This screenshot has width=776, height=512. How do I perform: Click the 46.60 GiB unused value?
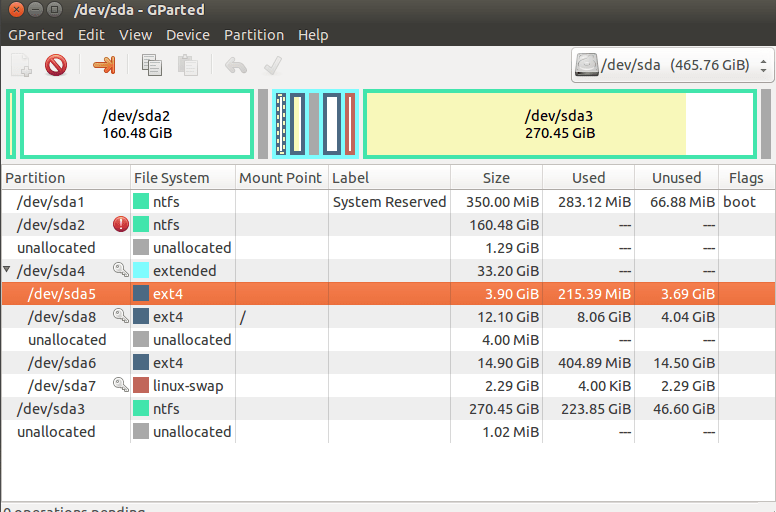pos(684,409)
